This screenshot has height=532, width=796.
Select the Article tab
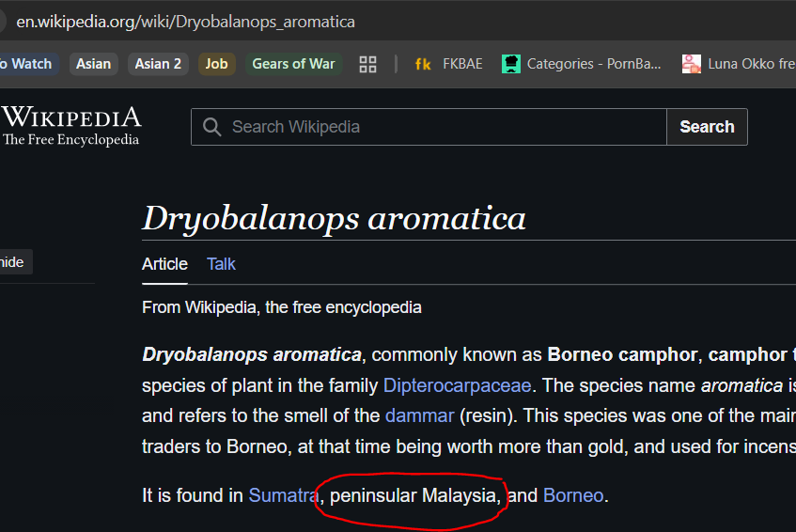[x=164, y=264]
